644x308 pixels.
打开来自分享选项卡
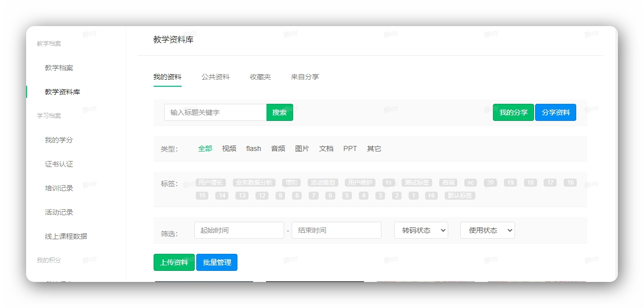304,76
